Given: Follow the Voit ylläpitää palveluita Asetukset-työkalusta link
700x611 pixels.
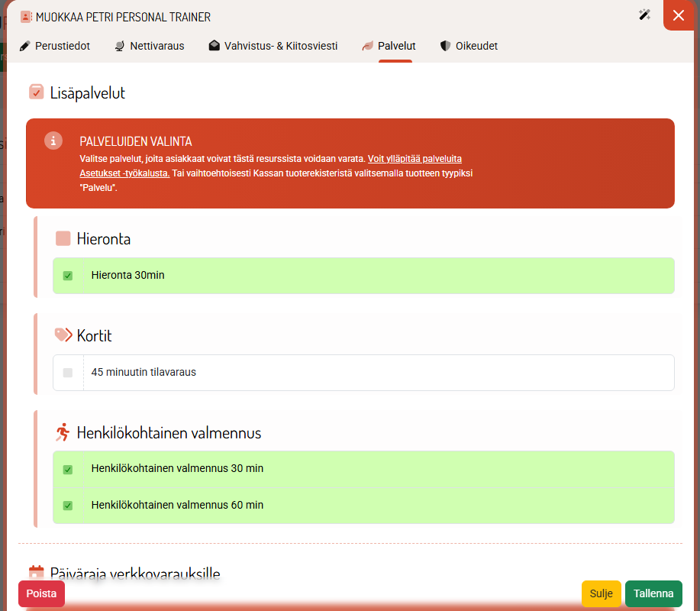Looking at the screenshot, I should [415, 159].
